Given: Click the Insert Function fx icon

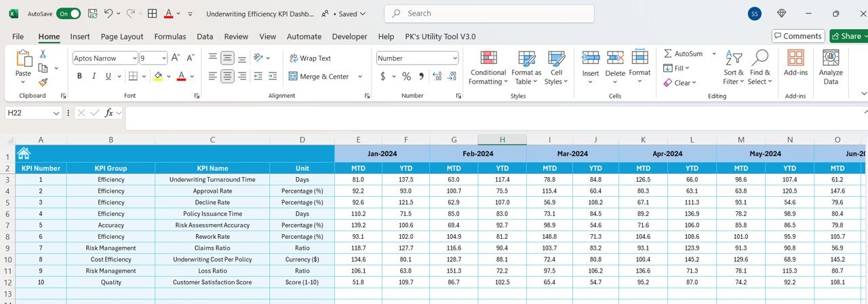Looking at the screenshot, I should tap(108, 113).
